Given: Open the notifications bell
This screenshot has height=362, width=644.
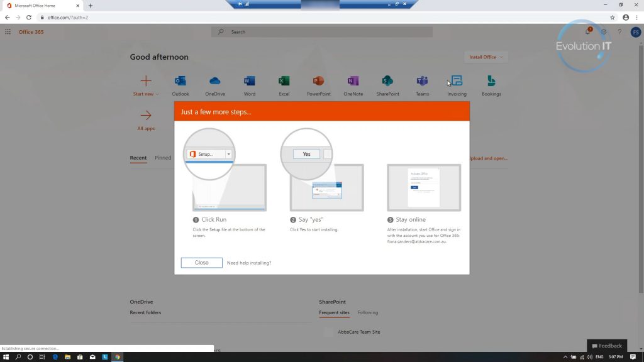Looking at the screenshot, I should (x=588, y=31).
